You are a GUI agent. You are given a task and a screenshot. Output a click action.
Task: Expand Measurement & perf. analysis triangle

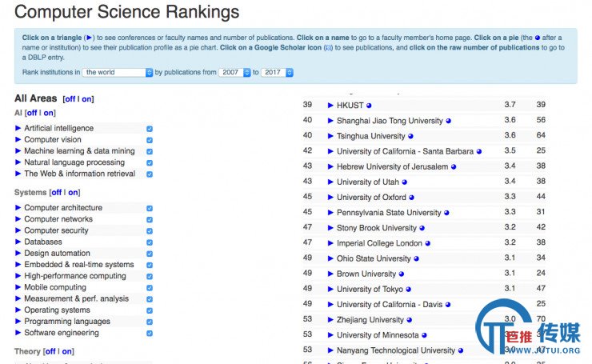[x=18, y=298]
